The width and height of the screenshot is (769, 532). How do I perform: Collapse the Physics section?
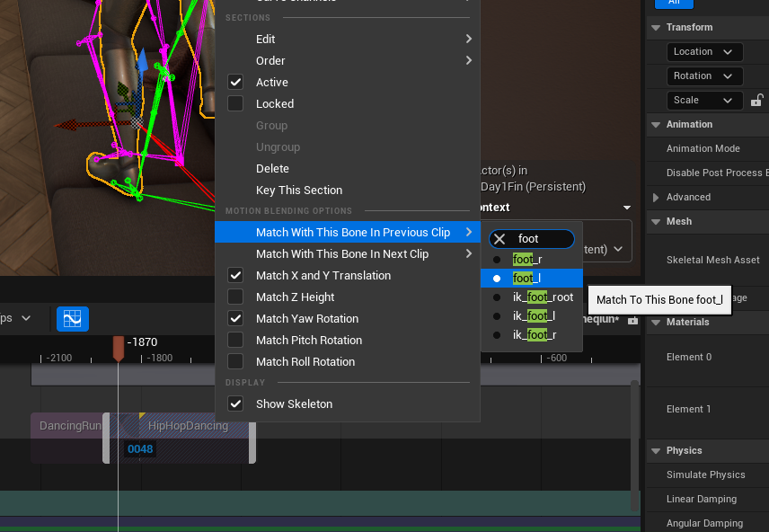click(x=656, y=450)
